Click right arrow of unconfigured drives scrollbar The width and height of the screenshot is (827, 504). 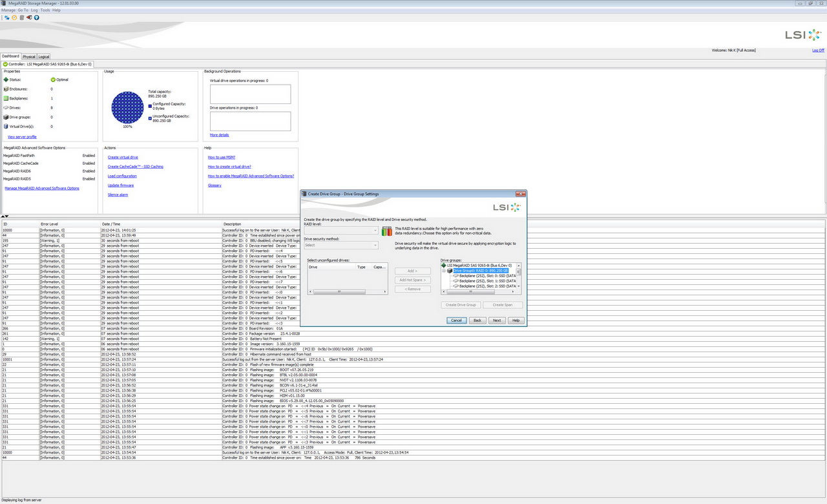(385, 291)
